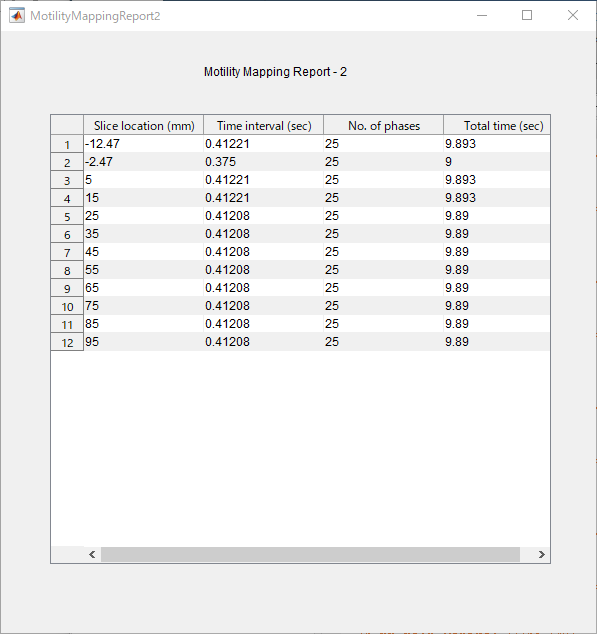Select total time cell with value 9
Image resolution: width=597 pixels, height=634 pixels.
tap(497, 162)
